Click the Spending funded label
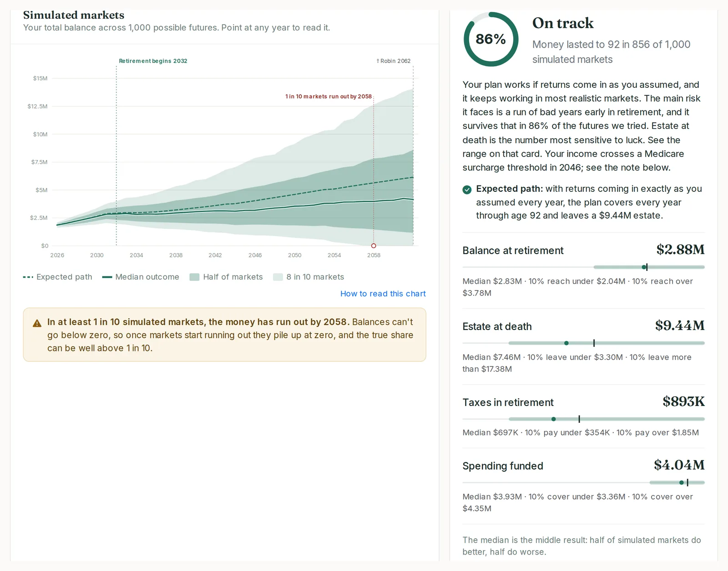 (x=503, y=466)
